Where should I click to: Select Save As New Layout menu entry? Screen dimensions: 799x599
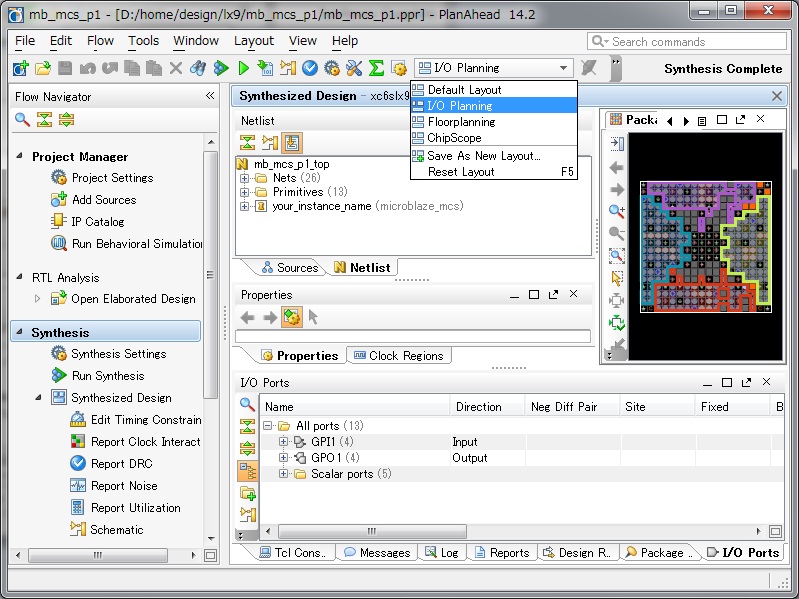click(x=494, y=156)
